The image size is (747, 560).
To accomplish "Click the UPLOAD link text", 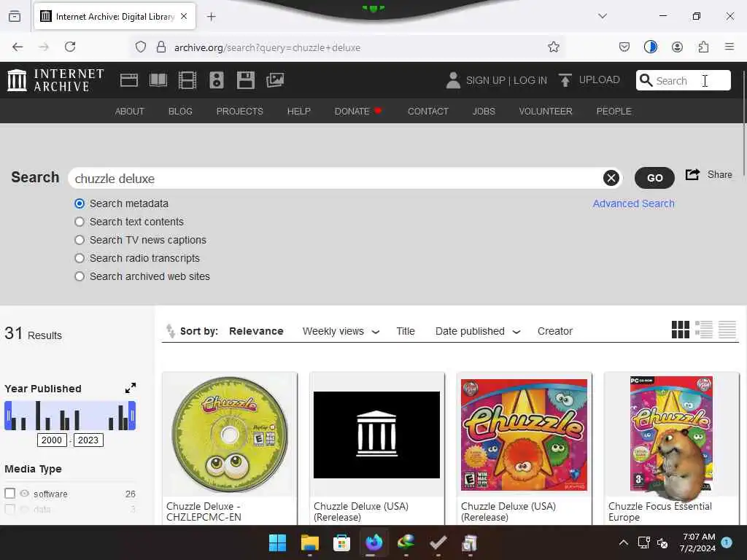I will pos(600,80).
